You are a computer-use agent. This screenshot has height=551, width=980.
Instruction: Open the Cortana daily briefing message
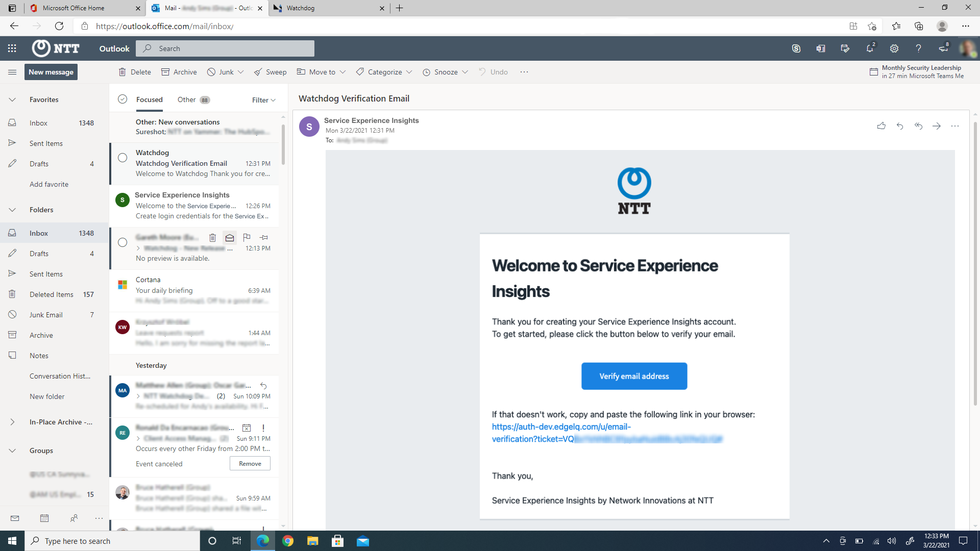click(x=194, y=290)
